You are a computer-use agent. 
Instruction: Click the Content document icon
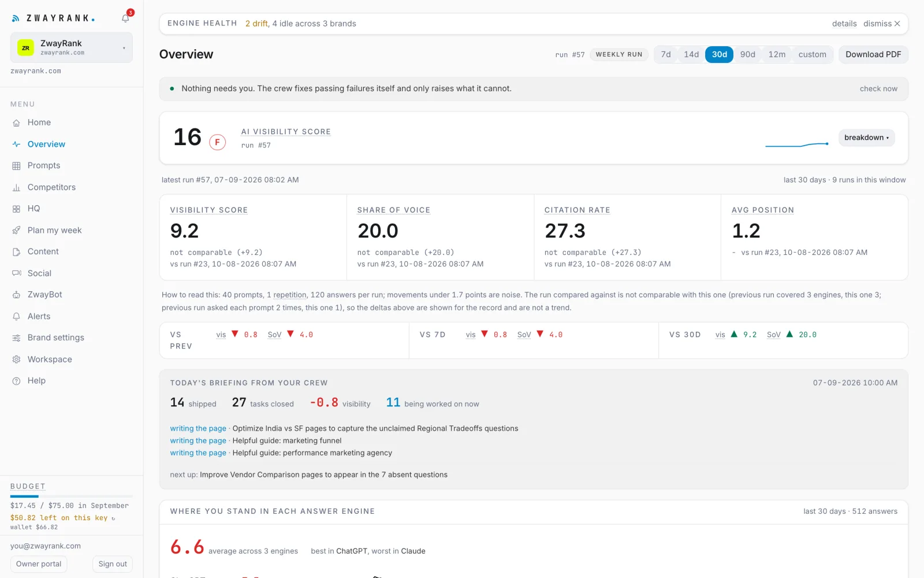pyautogui.click(x=16, y=252)
